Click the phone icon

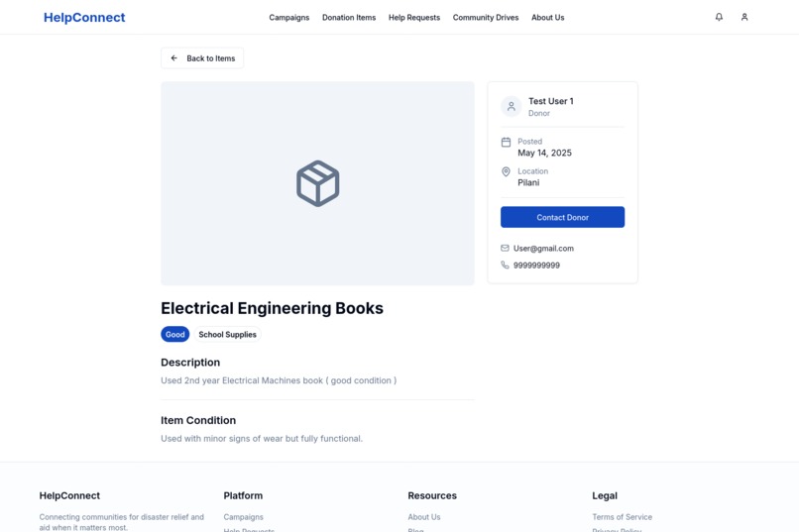(x=505, y=265)
